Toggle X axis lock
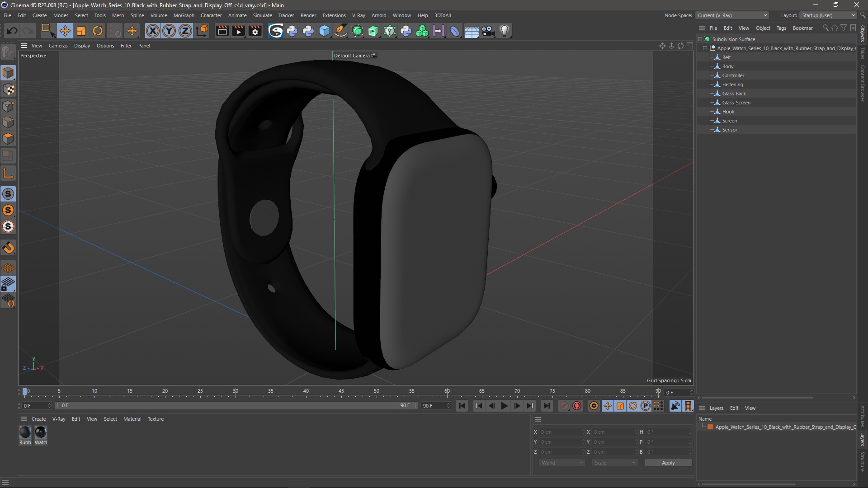 pos(153,31)
